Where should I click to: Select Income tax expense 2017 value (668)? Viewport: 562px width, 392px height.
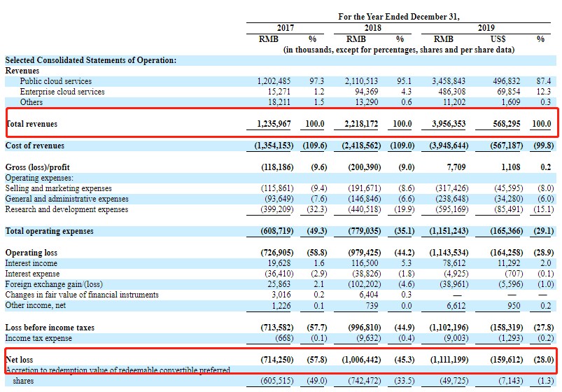click(284, 338)
